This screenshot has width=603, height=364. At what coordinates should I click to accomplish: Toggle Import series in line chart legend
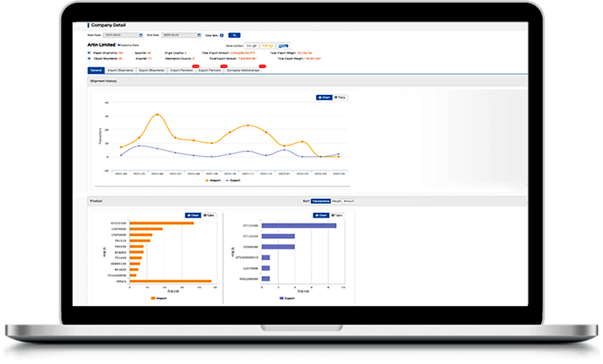212,180
